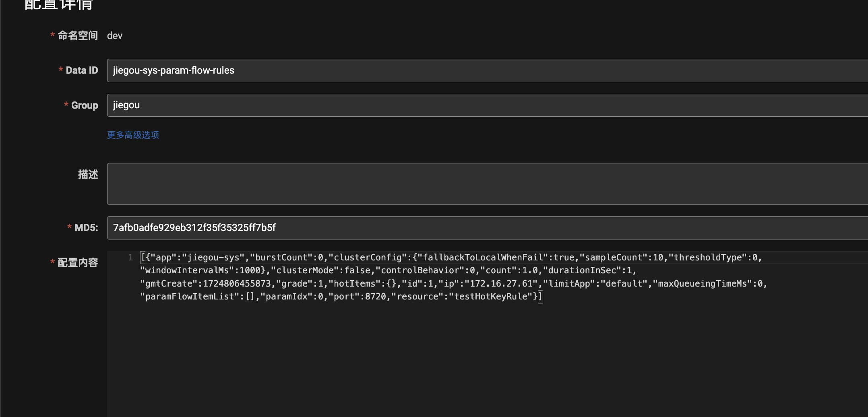This screenshot has width=868, height=417.
Task: Click into the 描述 description textarea
Action: click(x=487, y=184)
